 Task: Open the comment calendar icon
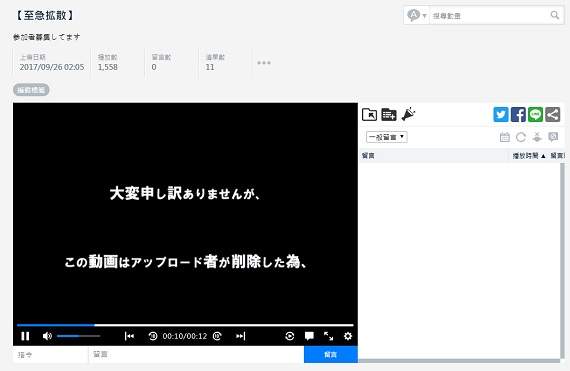pyautogui.click(x=505, y=137)
